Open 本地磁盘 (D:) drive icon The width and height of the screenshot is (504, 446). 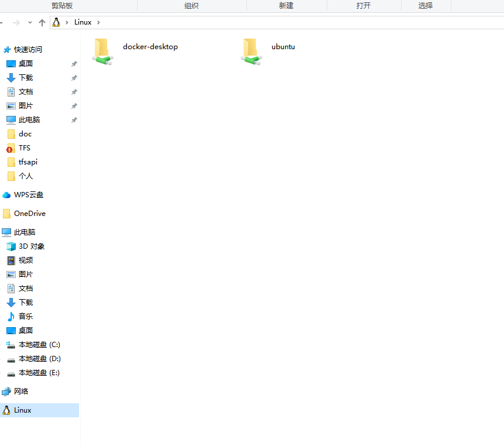[11, 359]
